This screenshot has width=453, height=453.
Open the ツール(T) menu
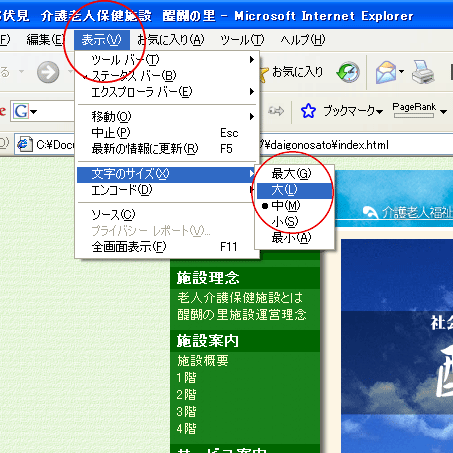tap(242, 40)
